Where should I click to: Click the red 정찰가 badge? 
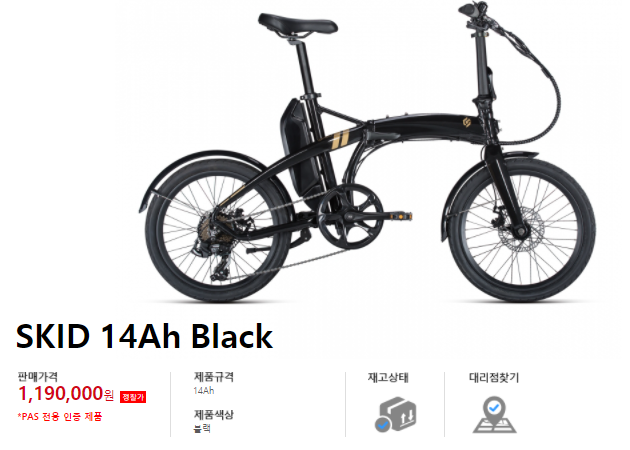click(x=133, y=397)
